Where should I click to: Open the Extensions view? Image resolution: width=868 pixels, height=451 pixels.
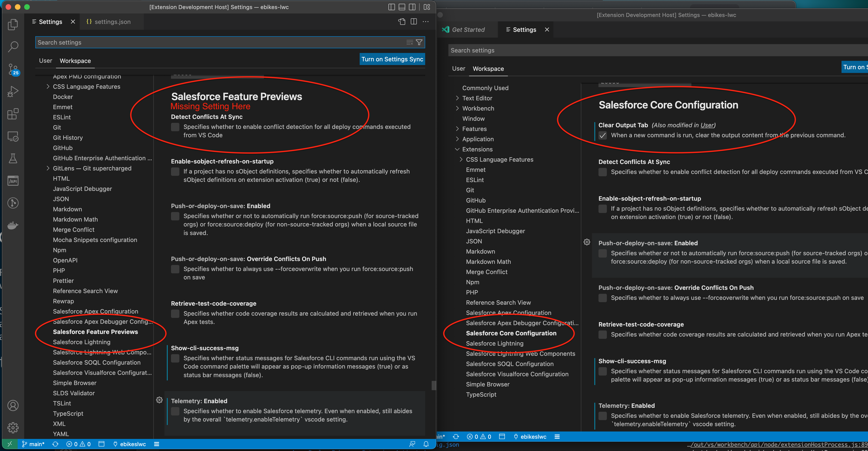coord(13,114)
